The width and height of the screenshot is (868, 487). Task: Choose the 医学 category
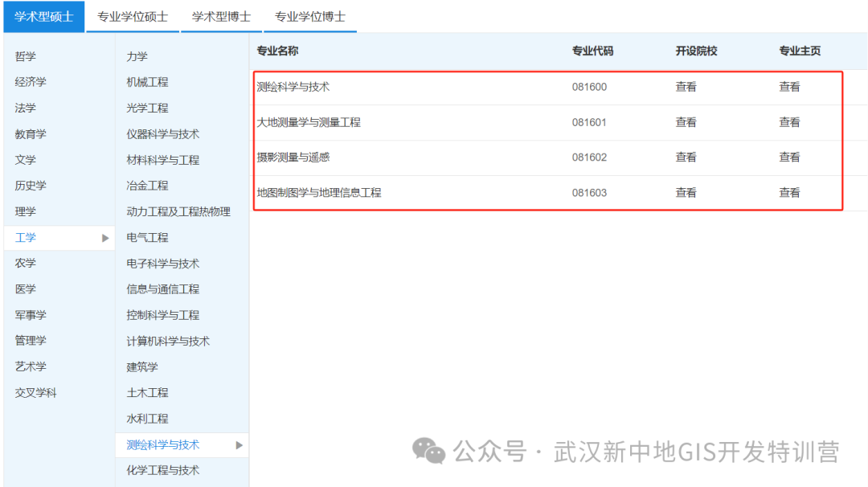26,289
